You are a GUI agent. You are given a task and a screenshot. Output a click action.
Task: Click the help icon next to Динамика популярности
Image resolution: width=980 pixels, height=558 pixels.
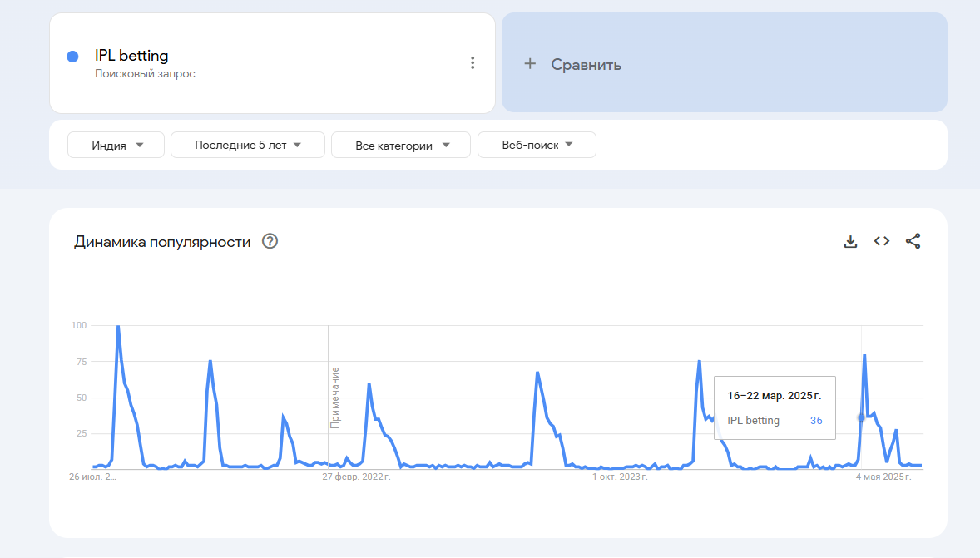pos(270,241)
